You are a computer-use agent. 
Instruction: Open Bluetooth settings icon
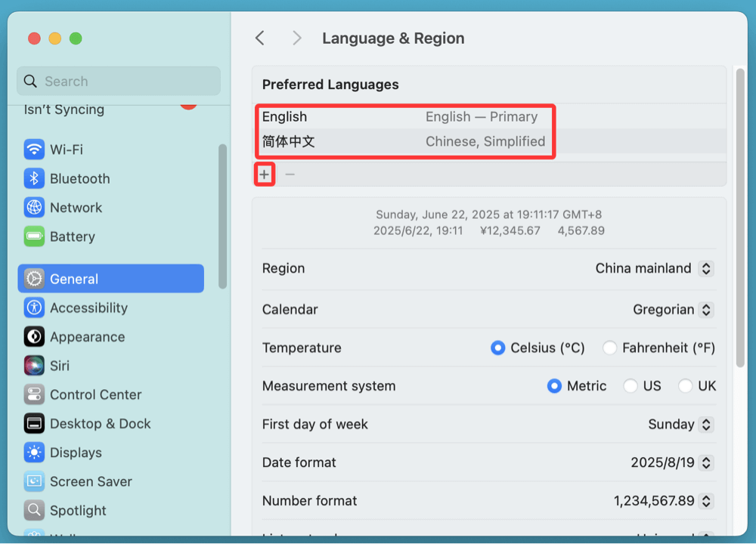coord(34,178)
